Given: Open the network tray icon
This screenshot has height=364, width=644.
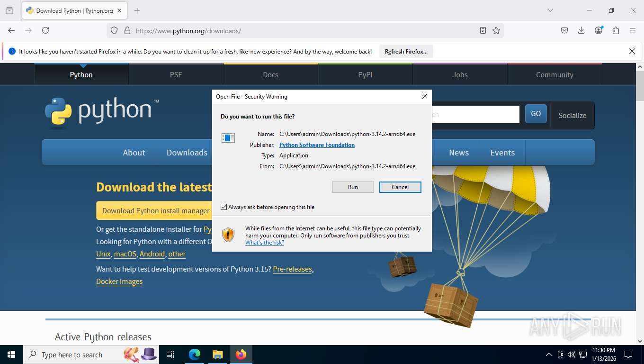Looking at the screenshot, I should (x=583, y=355).
